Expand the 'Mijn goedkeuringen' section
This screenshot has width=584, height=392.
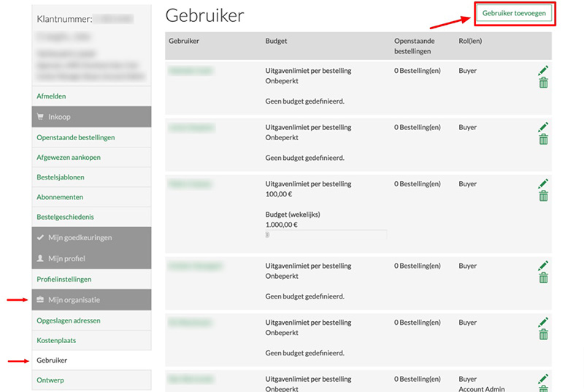(x=91, y=238)
